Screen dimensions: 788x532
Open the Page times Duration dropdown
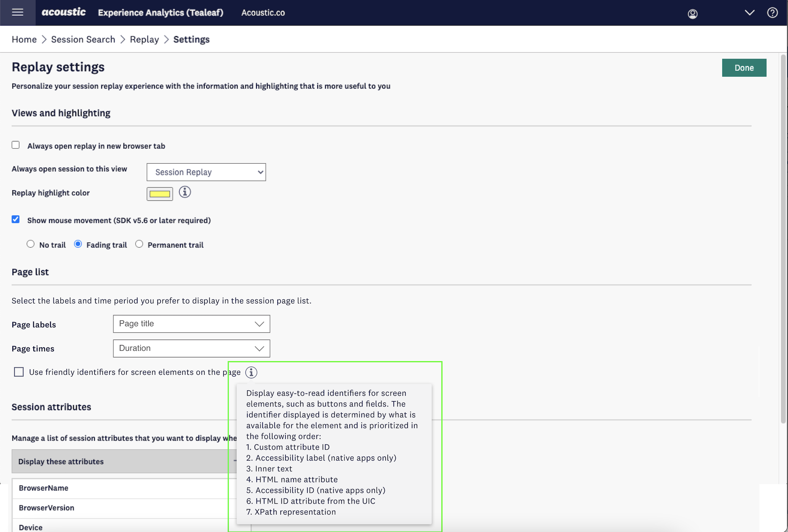[x=191, y=348]
